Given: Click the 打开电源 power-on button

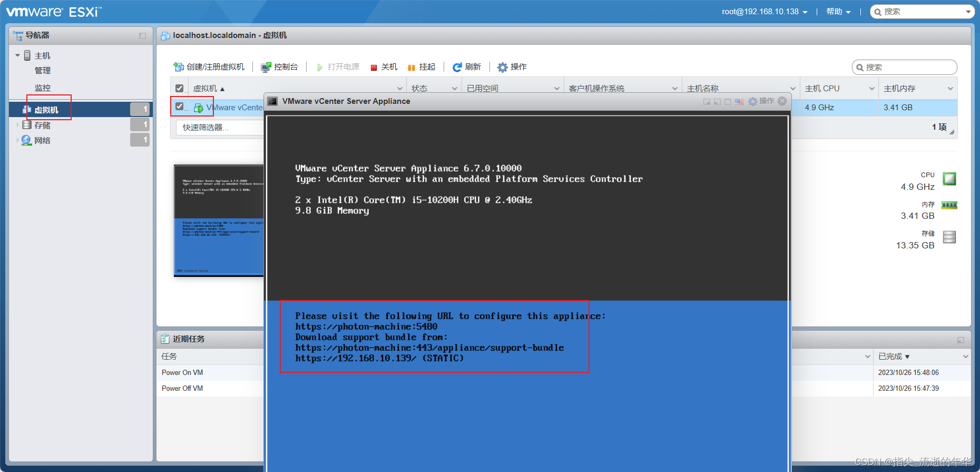Looking at the screenshot, I should pos(338,67).
